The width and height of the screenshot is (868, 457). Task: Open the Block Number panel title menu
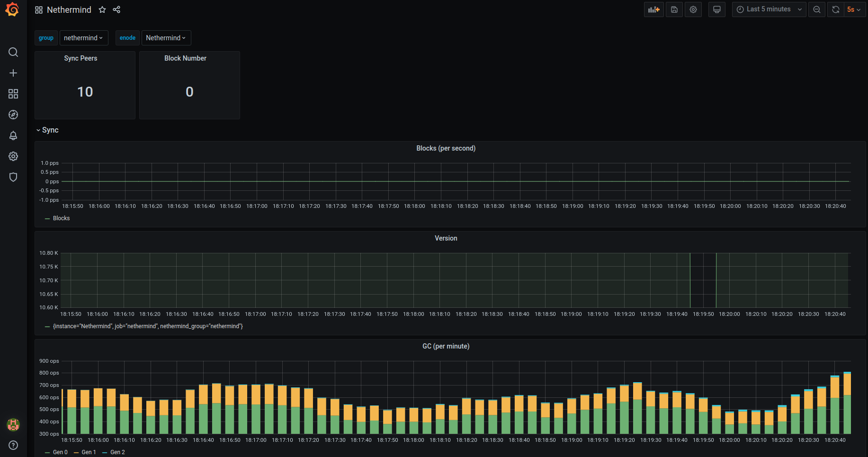(x=185, y=58)
